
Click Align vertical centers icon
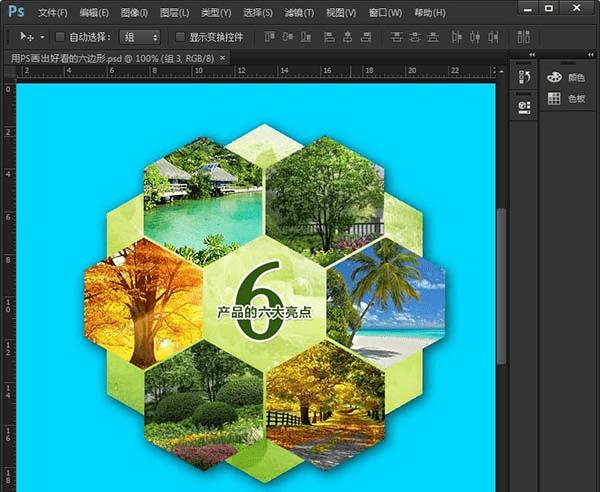click(x=288, y=37)
